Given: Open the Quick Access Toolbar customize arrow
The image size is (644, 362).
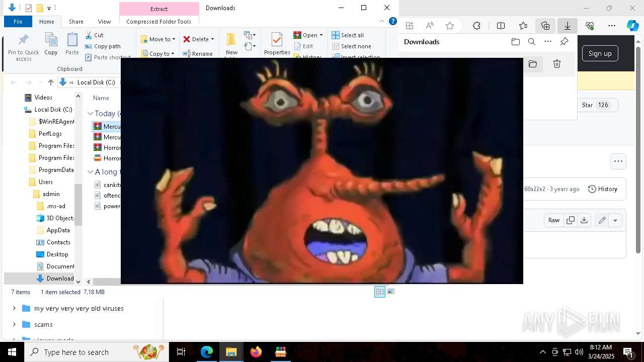Looking at the screenshot, I should (x=49, y=8).
